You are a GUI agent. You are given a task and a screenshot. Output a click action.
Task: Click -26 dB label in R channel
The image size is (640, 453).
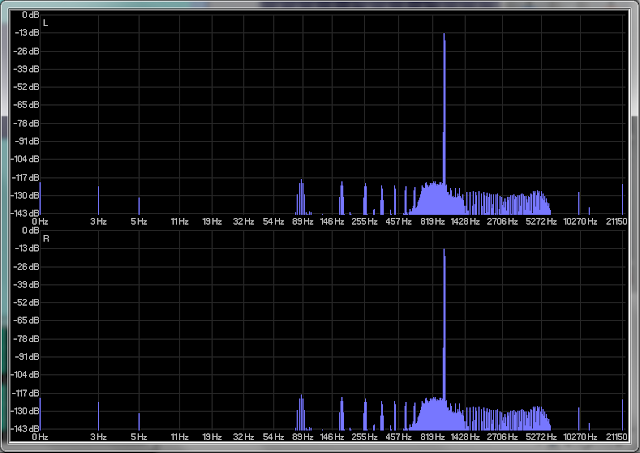[x=27, y=267]
